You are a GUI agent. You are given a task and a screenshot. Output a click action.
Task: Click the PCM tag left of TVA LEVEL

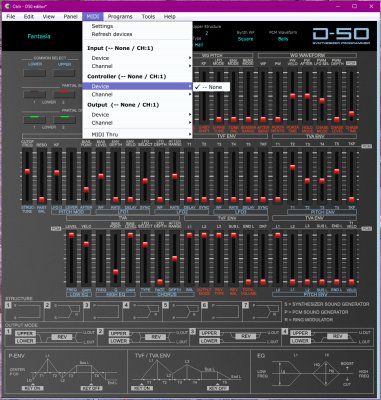click(x=56, y=229)
